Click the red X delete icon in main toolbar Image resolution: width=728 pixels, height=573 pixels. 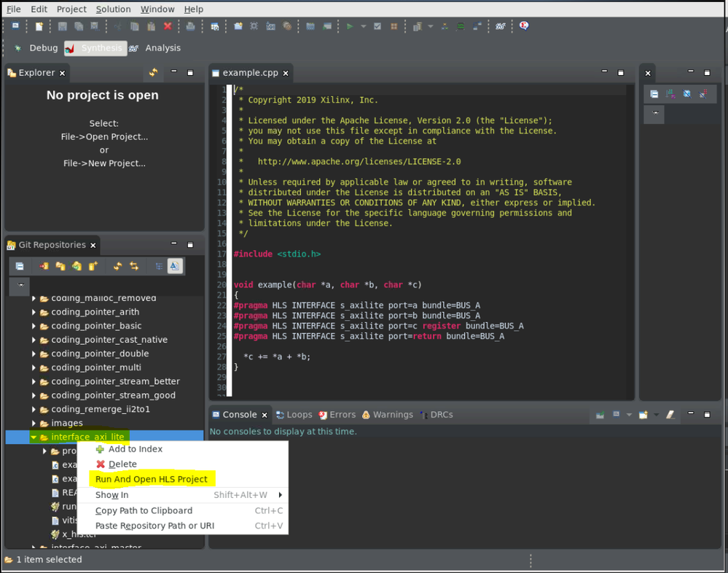click(168, 26)
